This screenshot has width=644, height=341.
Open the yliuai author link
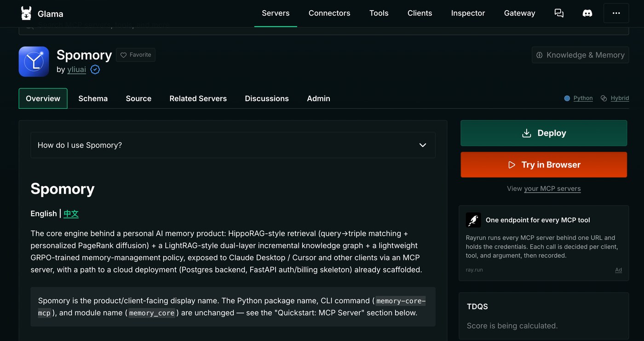[77, 69]
